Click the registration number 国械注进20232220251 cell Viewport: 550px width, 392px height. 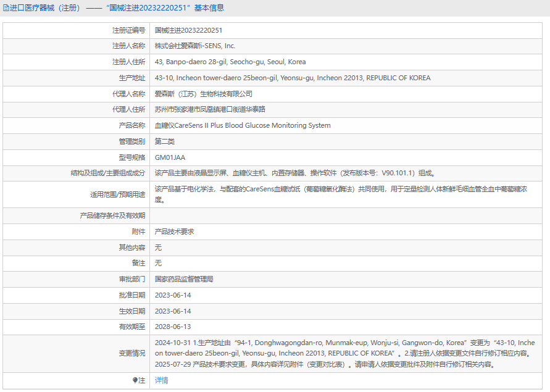[188, 30]
